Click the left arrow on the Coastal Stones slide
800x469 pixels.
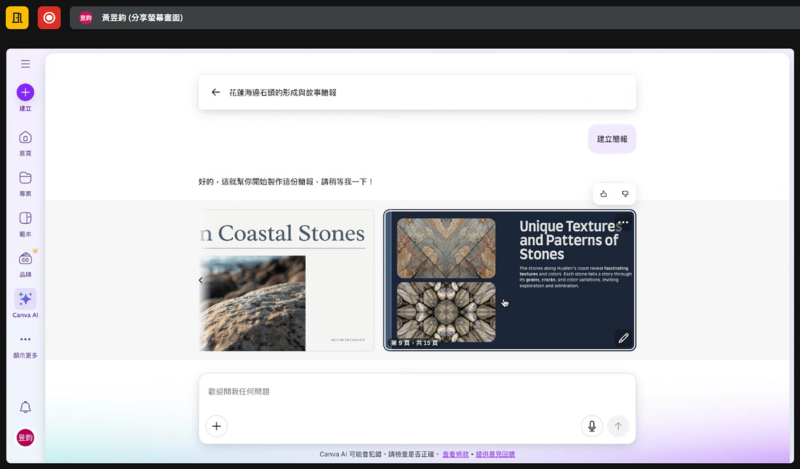[x=200, y=281]
